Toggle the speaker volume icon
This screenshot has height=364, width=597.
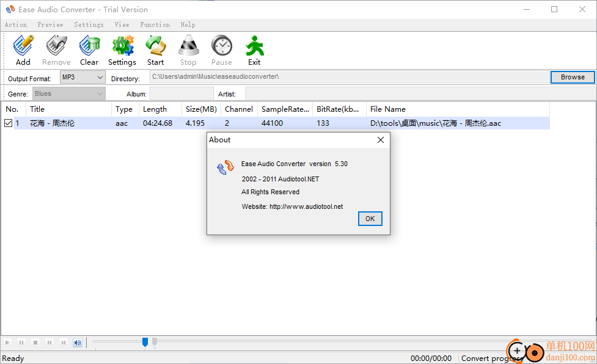[x=78, y=343]
